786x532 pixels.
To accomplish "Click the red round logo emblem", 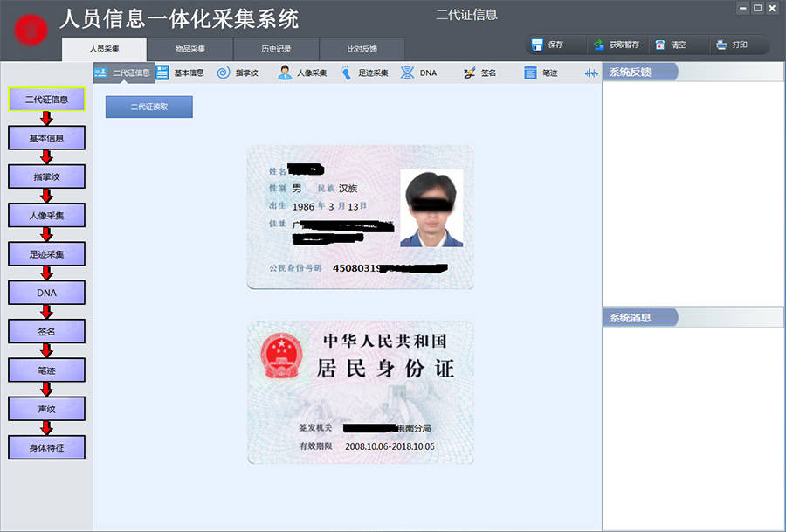I will pyautogui.click(x=31, y=30).
